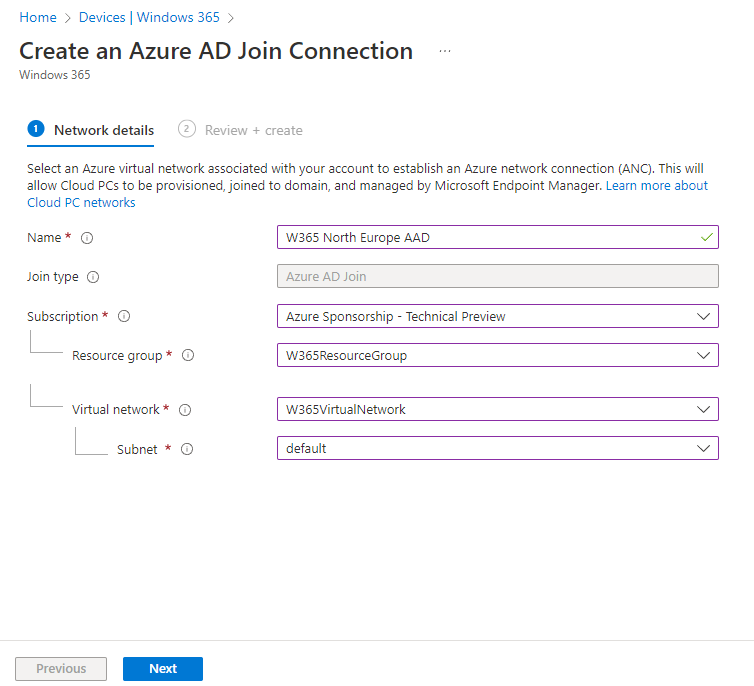Expand the Virtual network dropdown
Image resolution: width=754 pixels, height=686 pixels.
pyautogui.click(x=498, y=409)
